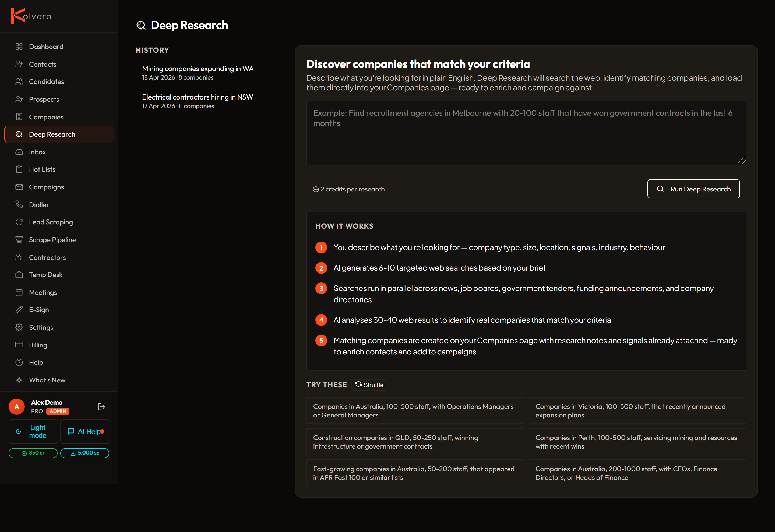Use suggestion about Construction companies in QLD

[x=415, y=442]
